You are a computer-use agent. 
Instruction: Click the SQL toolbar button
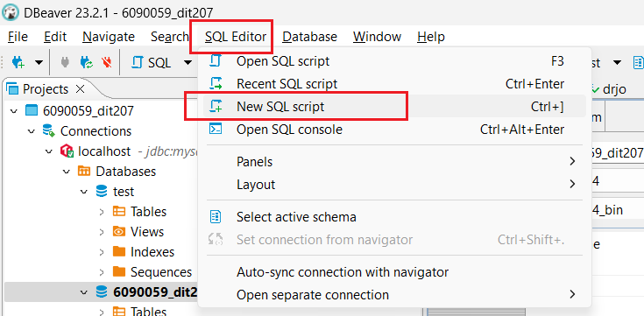point(152,63)
